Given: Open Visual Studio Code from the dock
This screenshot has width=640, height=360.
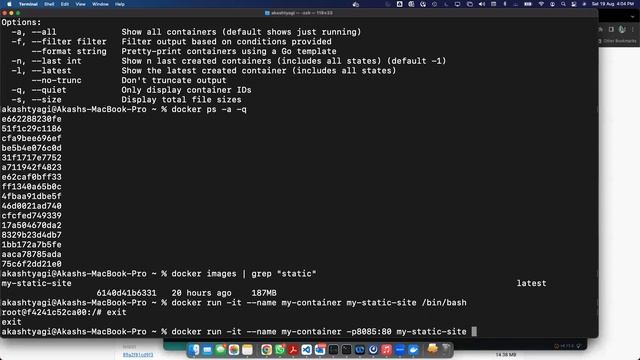Looking at the screenshot, I should click(307, 350).
